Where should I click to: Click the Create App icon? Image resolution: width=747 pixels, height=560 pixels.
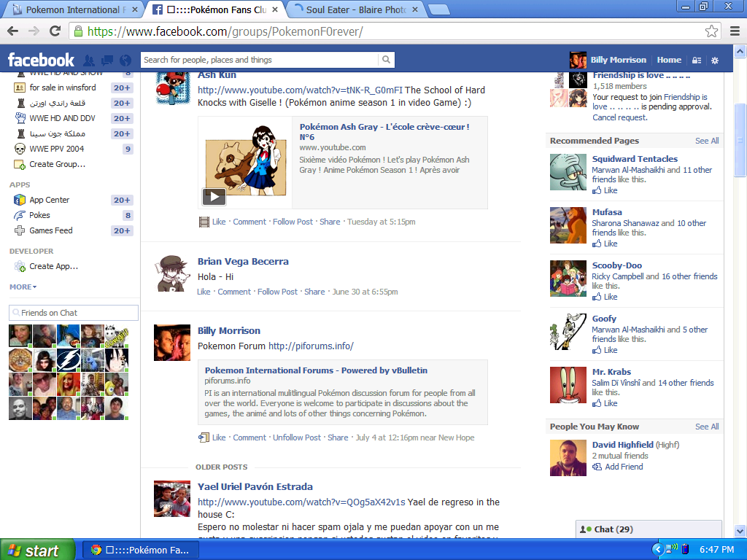pyautogui.click(x=20, y=267)
